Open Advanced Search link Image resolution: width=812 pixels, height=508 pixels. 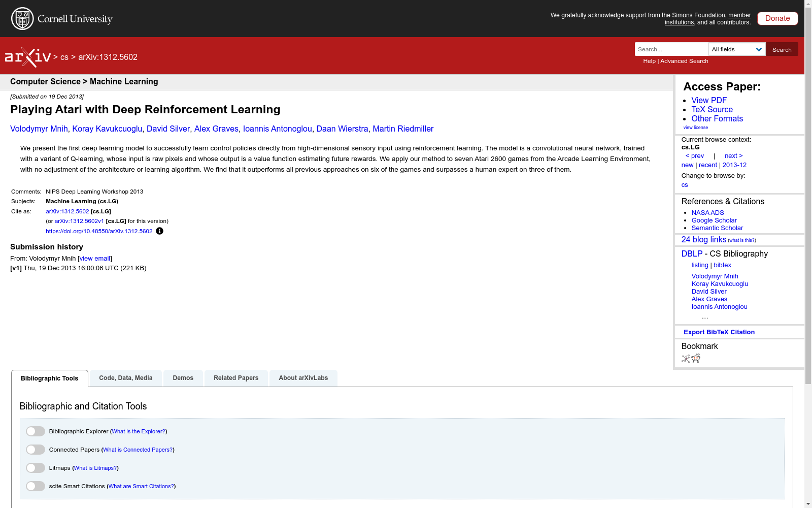click(x=684, y=61)
